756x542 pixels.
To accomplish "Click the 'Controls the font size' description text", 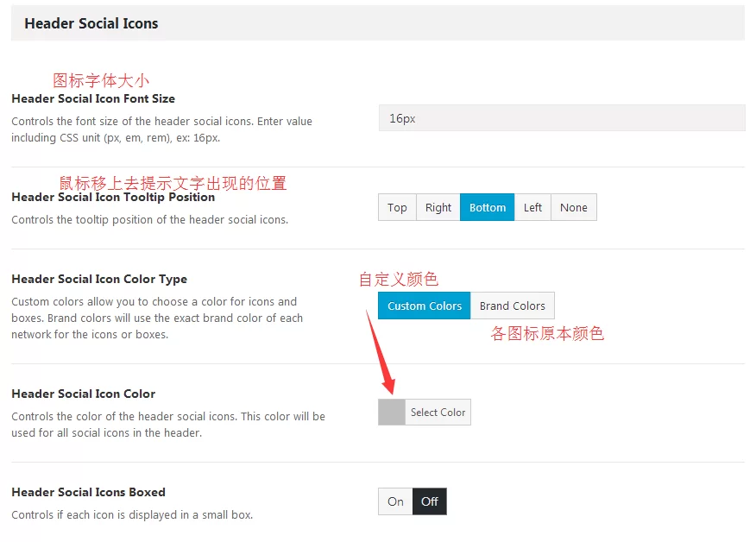I will 162,129.
